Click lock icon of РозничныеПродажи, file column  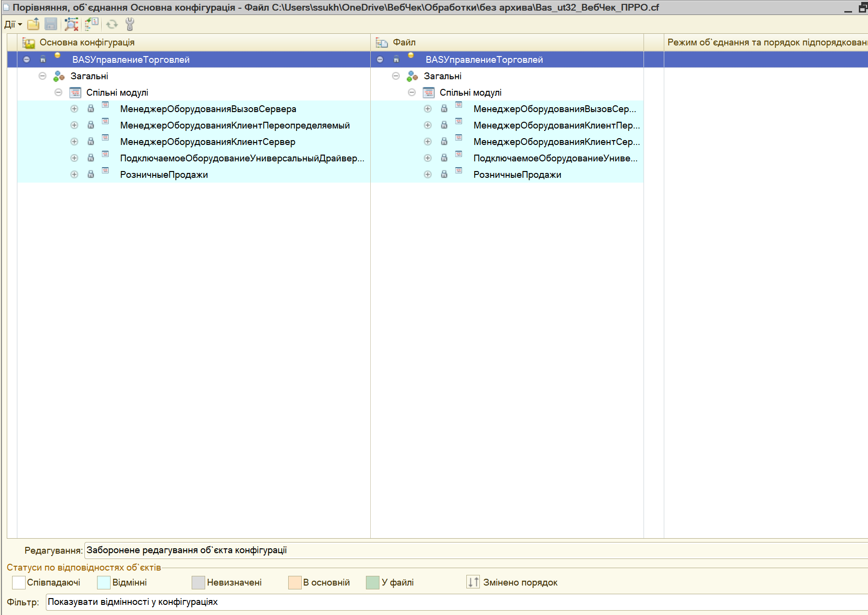pyautogui.click(x=444, y=174)
